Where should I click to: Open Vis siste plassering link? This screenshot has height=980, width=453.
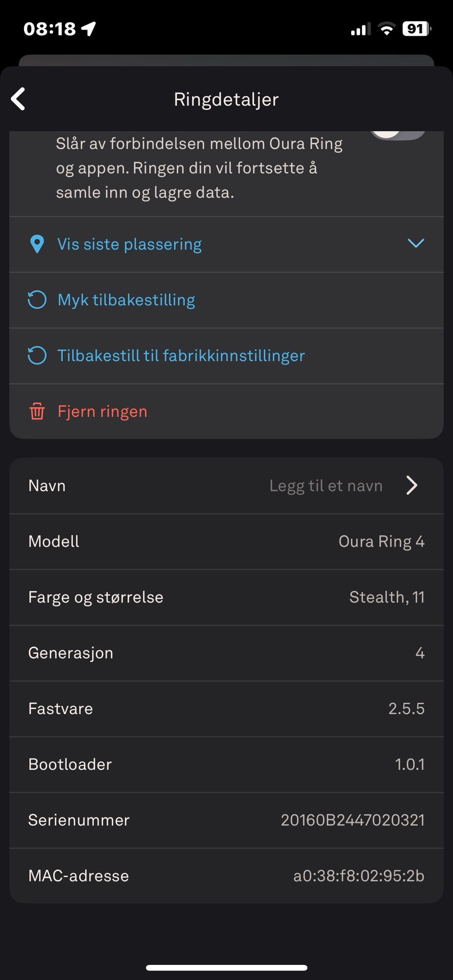pyautogui.click(x=129, y=244)
